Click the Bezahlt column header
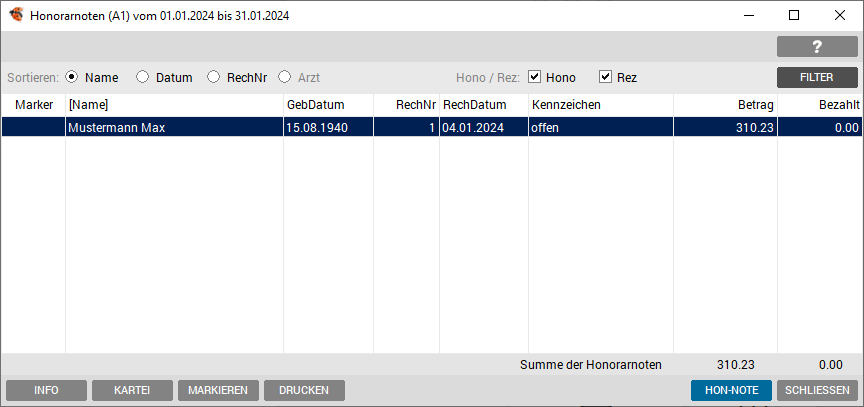 click(820, 105)
